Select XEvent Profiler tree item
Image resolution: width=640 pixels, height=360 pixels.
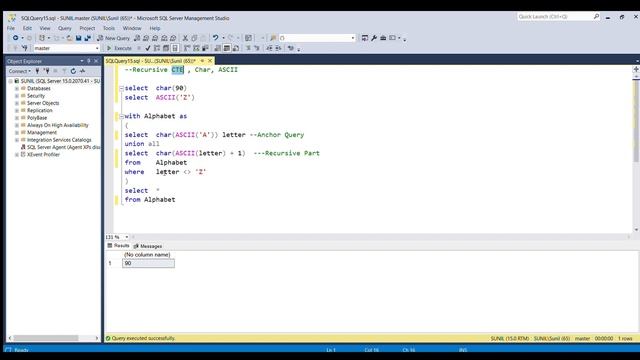(43, 154)
